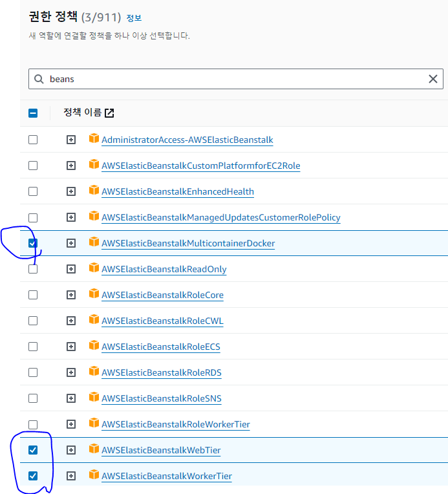Screen dimensions: 448x494
Task: Tick the AWSElasticBeanstalkReadOnly checkbox
Action: [x=33, y=269]
